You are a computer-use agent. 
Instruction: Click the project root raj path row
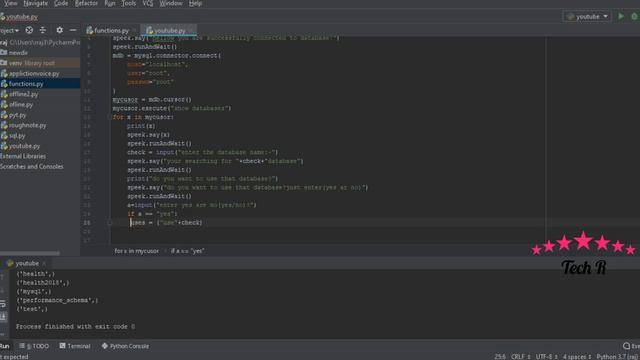40,42
